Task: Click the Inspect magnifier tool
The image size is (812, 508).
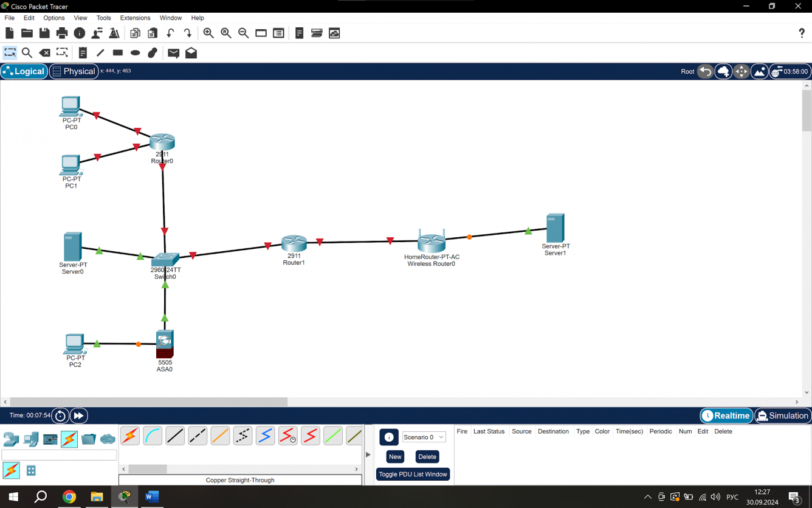Action: (x=27, y=53)
